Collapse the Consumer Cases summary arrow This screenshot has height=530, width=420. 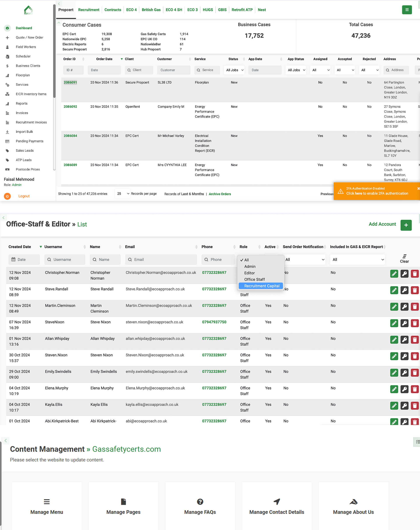(x=59, y=23)
